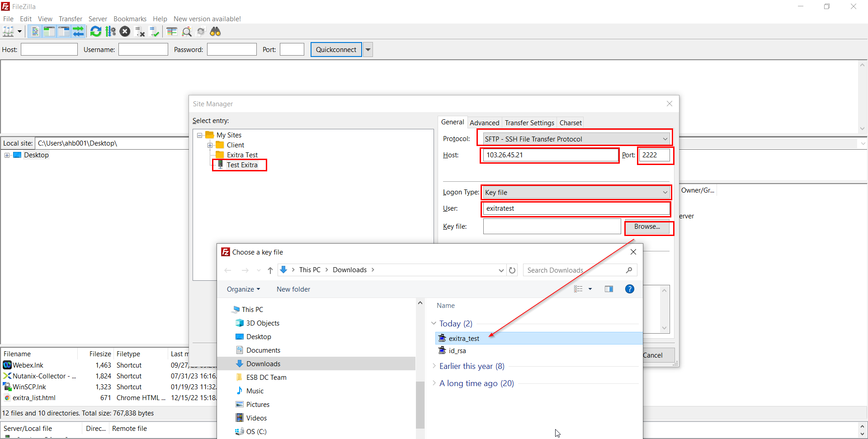
Task: Click the Browse... button for key file
Action: (647, 227)
